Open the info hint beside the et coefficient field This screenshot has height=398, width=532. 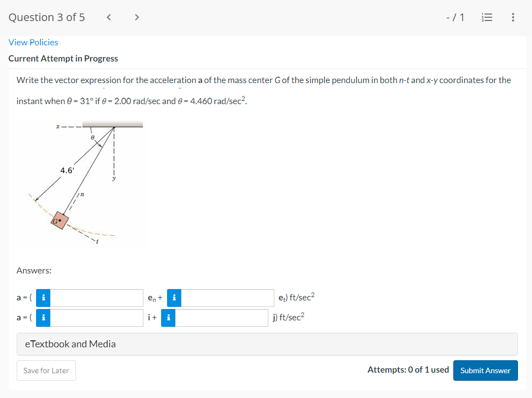tap(174, 297)
